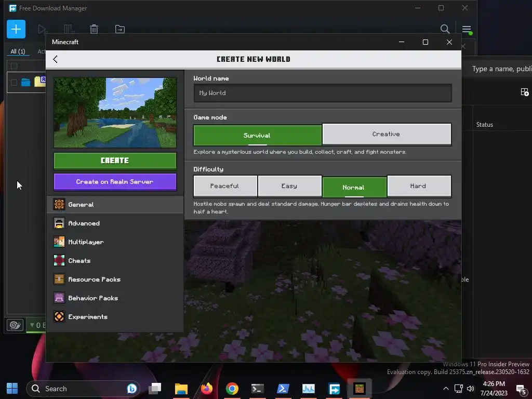The image size is (532, 399).
Task: Open the Cheats settings section
Action: click(115, 261)
